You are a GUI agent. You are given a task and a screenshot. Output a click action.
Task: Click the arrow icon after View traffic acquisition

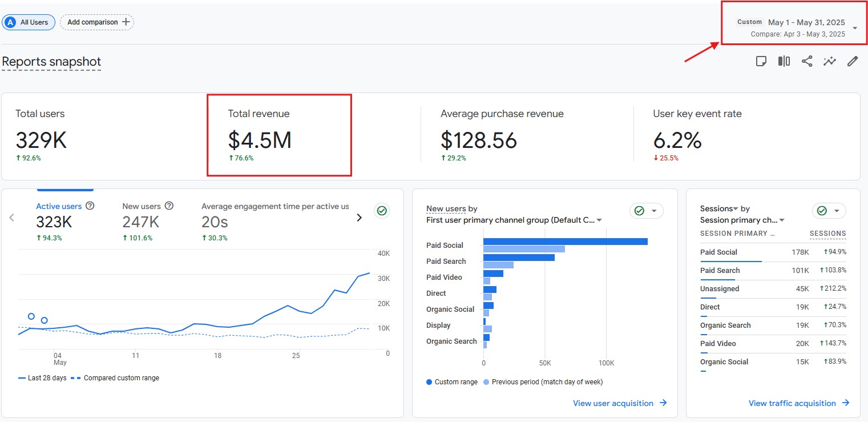pos(846,403)
